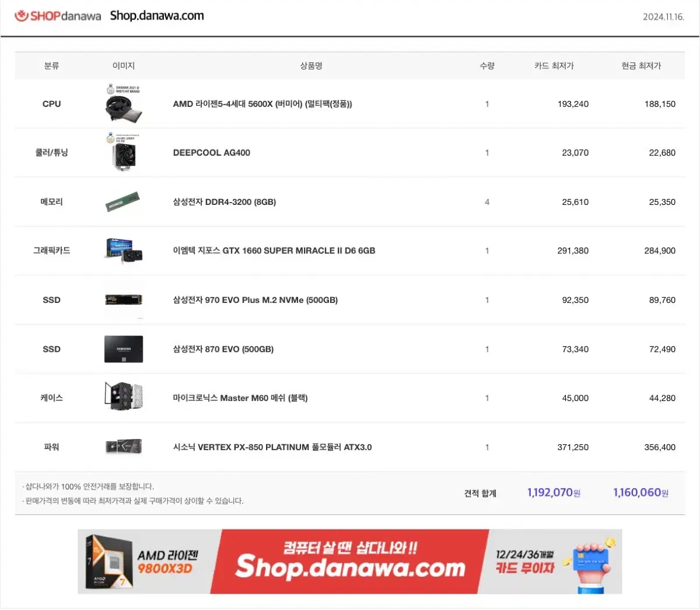The width and height of the screenshot is (700, 610).
Task: Click the Seasonic VERTEX PX-850 power supply image
Action: pos(124,447)
